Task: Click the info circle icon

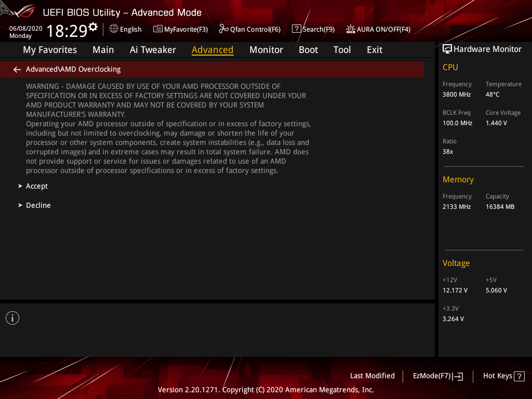Action: 12,318
